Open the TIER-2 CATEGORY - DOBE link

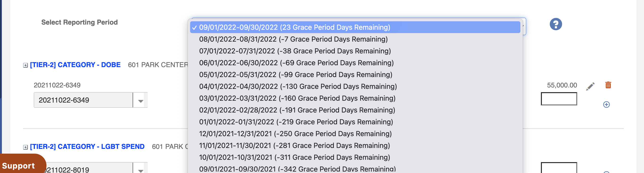pyautogui.click(x=75, y=65)
